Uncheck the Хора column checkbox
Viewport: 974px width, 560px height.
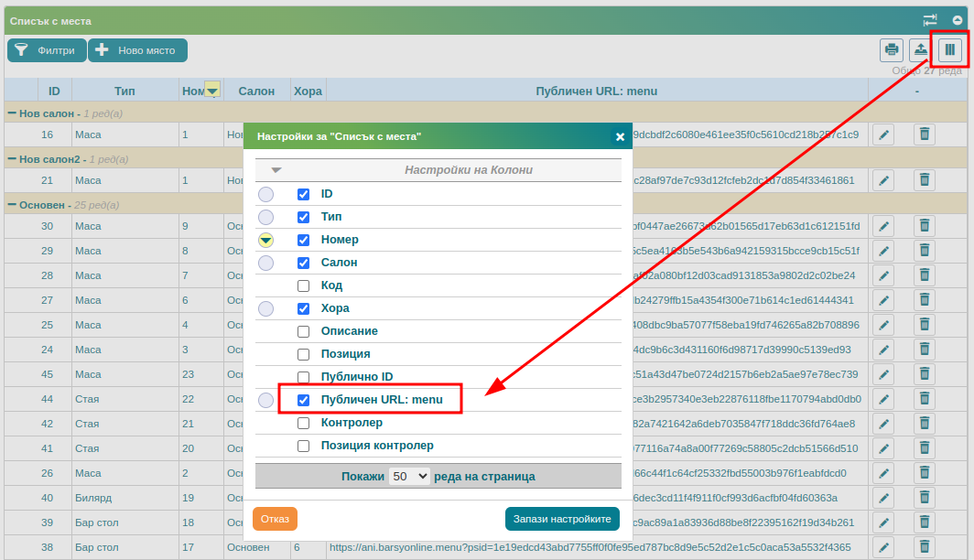coord(303,308)
